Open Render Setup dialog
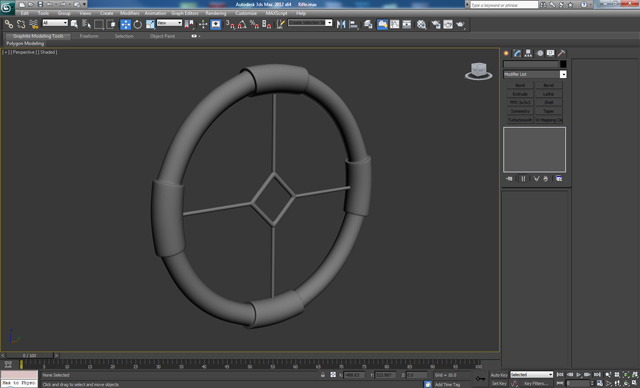Image resolution: width=640 pixels, height=388 pixels. point(436,24)
